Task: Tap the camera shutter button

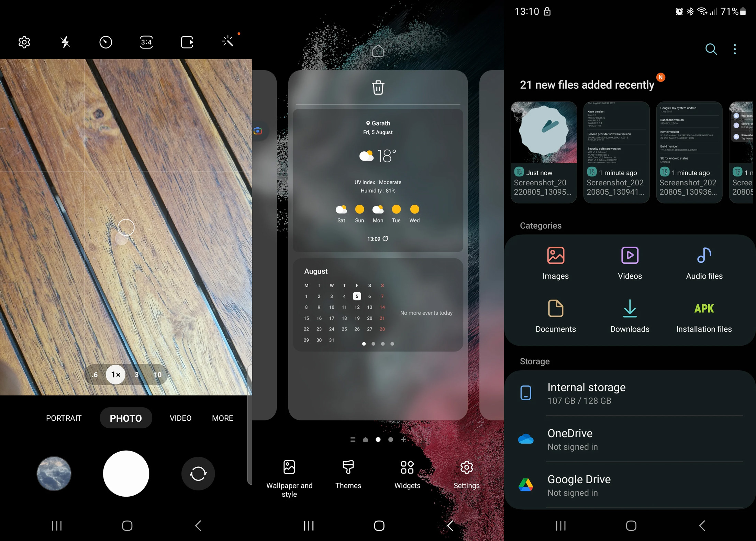Action: point(125,473)
